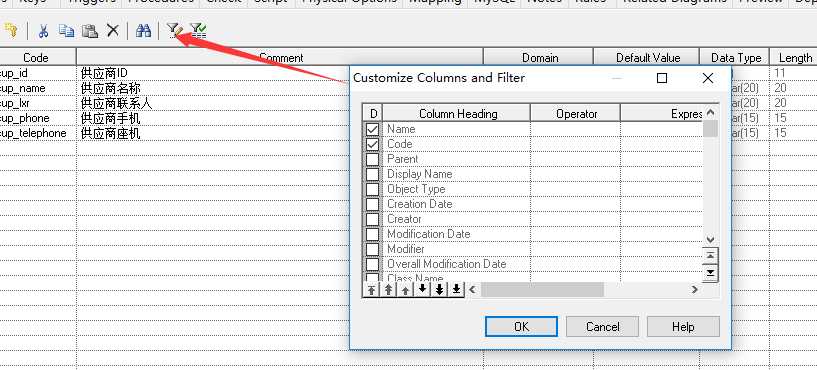This screenshot has height=370, width=817.
Task: Open Operator cell for the Name row
Action: click(x=575, y=129)
